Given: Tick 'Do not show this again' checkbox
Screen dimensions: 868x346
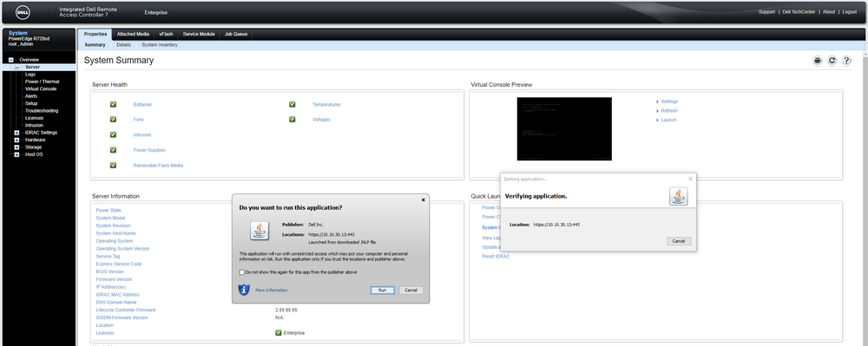Looking at the screenshot, I should coord(242,272).
